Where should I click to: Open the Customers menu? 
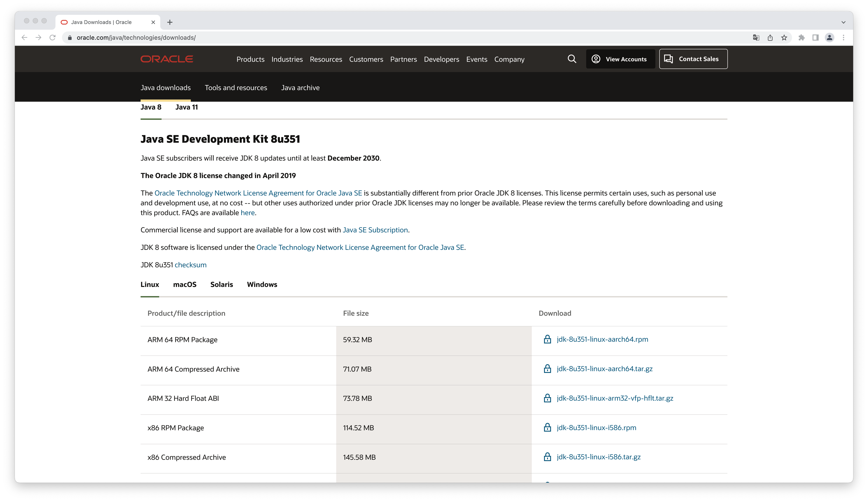tap(366, 59)
